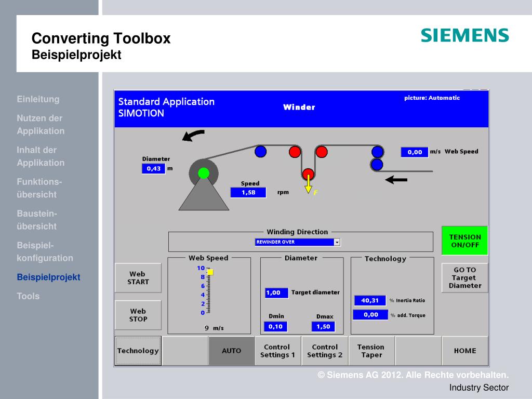The image size is (532, 399).
Task: Click the "picture: Automatic" label
Action: click(x=432, y=98)
